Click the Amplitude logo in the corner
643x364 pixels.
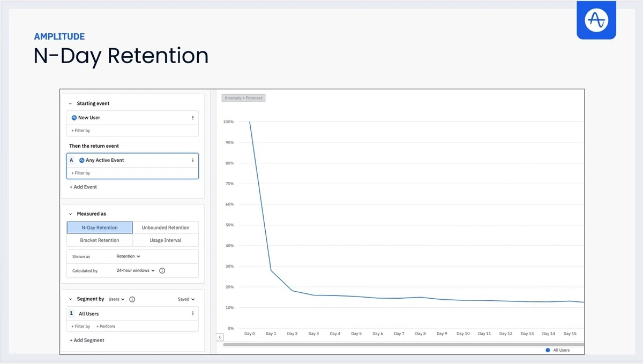pyautogui.click(x=596, y=20)
